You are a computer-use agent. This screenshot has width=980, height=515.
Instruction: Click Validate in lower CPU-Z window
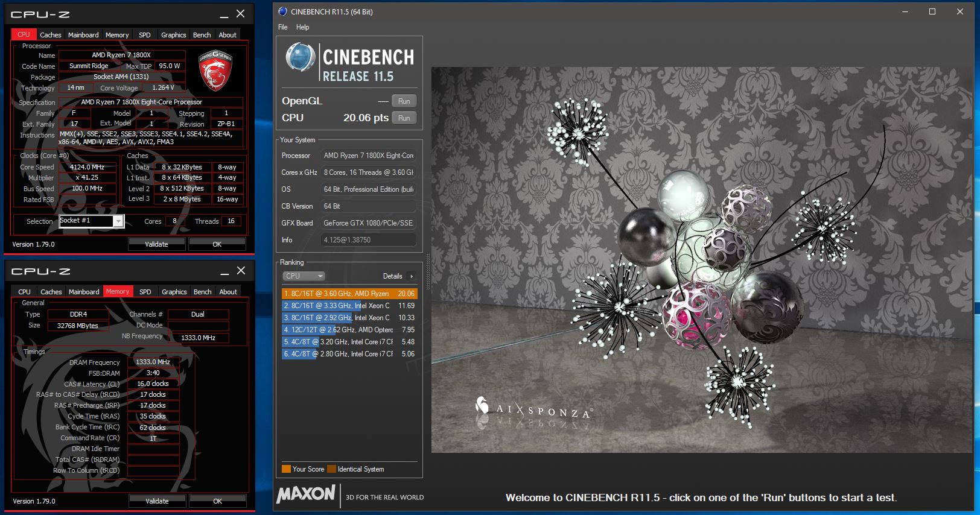157,501
